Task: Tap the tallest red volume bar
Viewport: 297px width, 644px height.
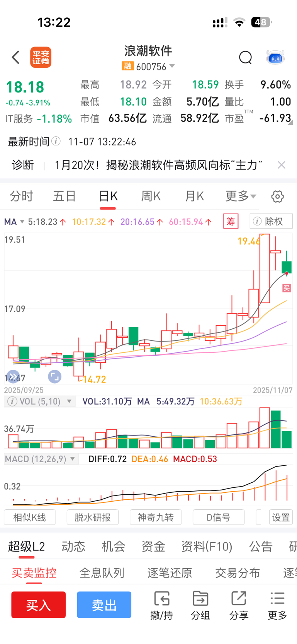Action: pyautogui.click(x=265, y=427)
